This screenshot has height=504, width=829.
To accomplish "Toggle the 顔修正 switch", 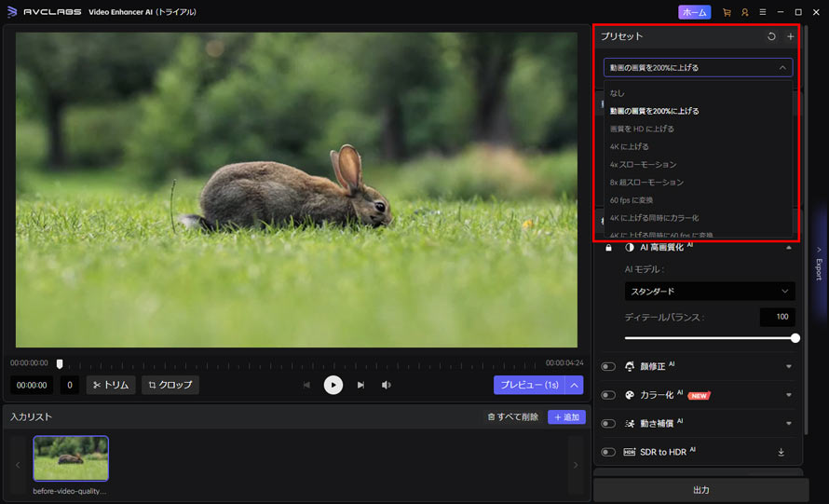I will [x=608, y=366].
